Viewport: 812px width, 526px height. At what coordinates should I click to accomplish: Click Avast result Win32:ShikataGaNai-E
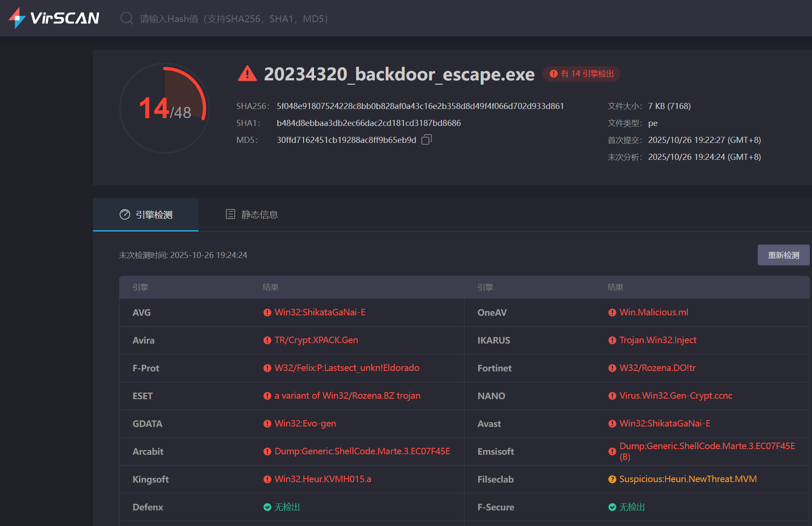click(665, 423)
